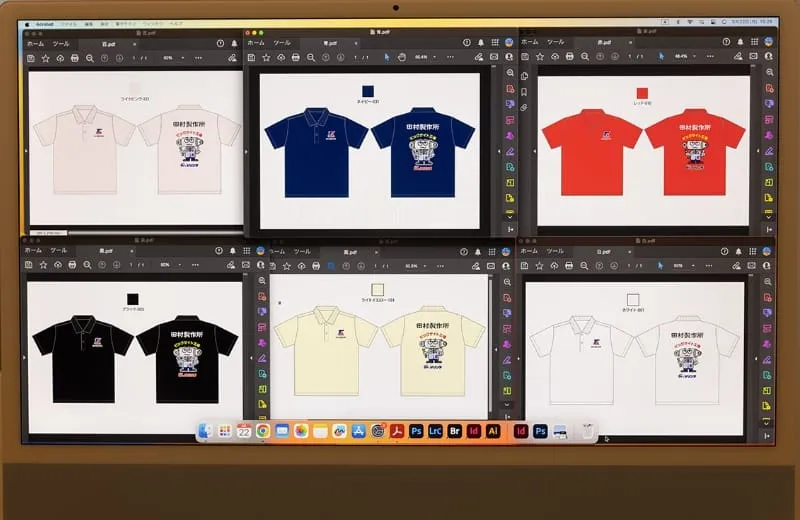
Task: Open Adobe Acrobat from the Dock
Action: (x=397, y=431)
